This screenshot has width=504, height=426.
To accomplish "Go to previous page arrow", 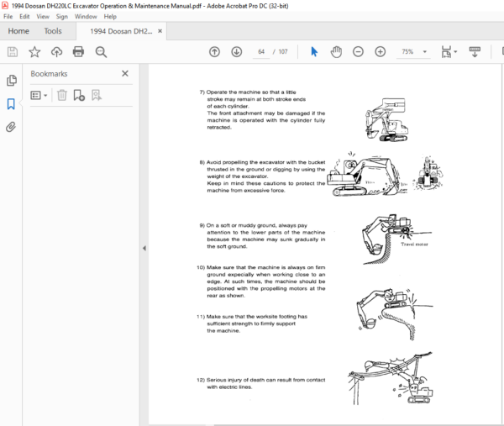I will click(x=214, y=52).
